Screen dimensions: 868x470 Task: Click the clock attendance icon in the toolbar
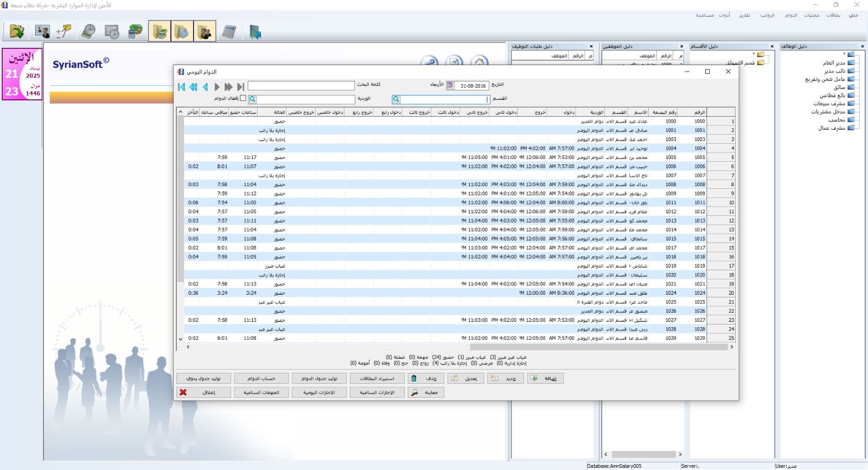click(x=88, y=32)
